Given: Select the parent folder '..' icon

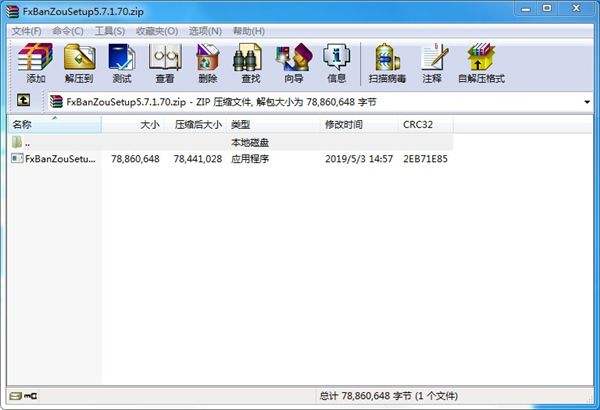Looking at the screenshot, I should [17, 142].
